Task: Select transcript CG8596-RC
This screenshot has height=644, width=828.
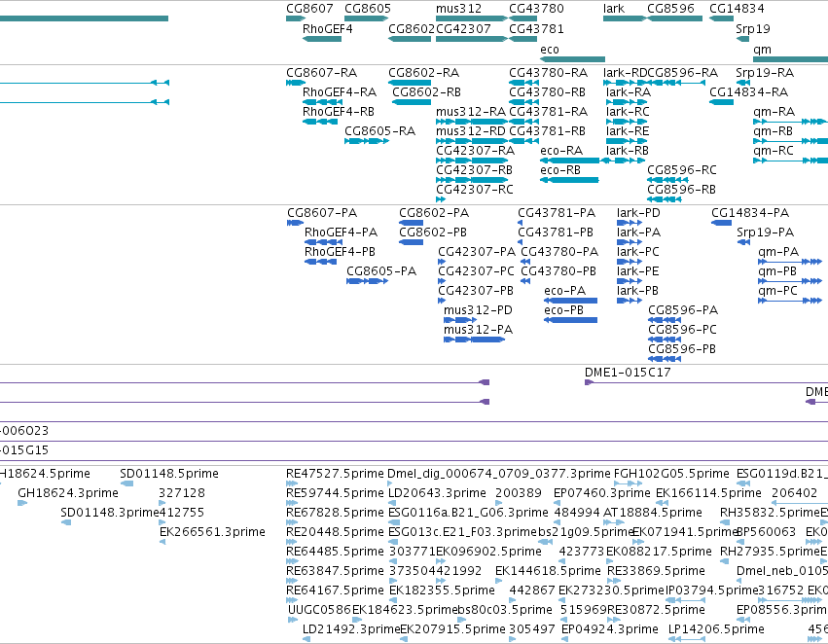Action: click(x=668, y=180)
